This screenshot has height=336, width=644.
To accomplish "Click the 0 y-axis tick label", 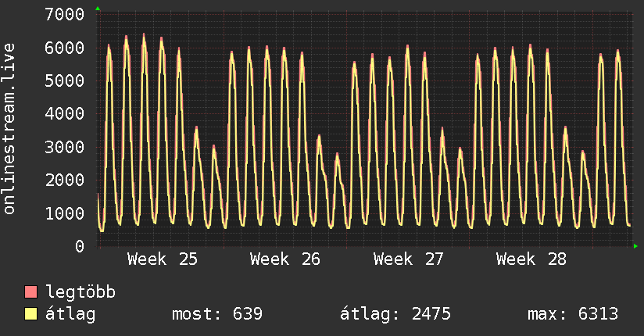I will 80,246.
